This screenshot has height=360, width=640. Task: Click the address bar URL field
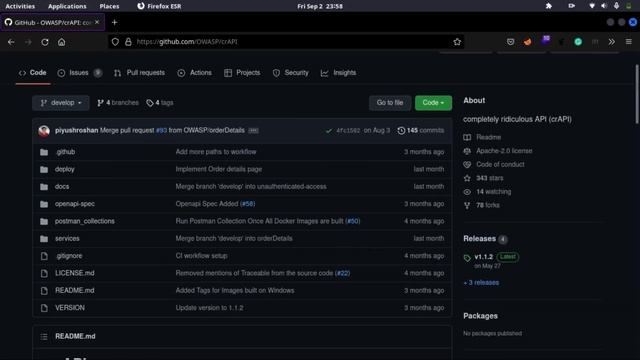click(x=286, y=42)
